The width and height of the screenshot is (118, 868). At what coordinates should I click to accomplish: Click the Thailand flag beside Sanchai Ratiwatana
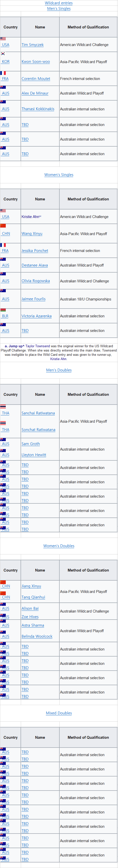3,406
